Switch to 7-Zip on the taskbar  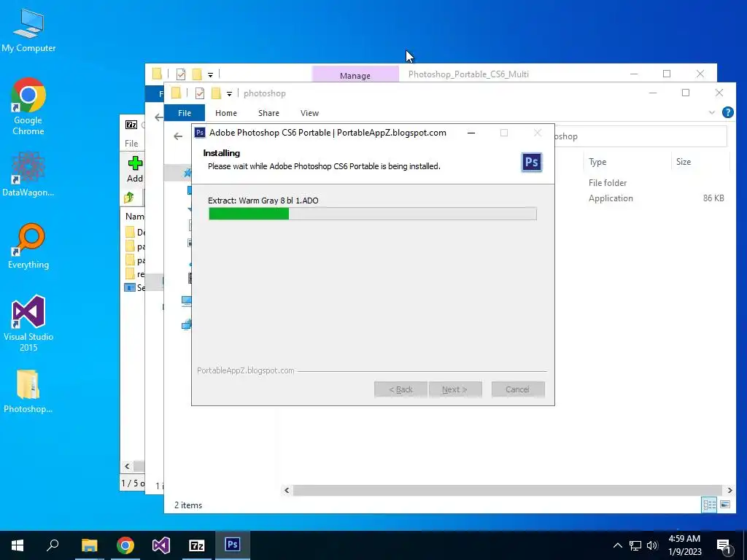point(197,545)
